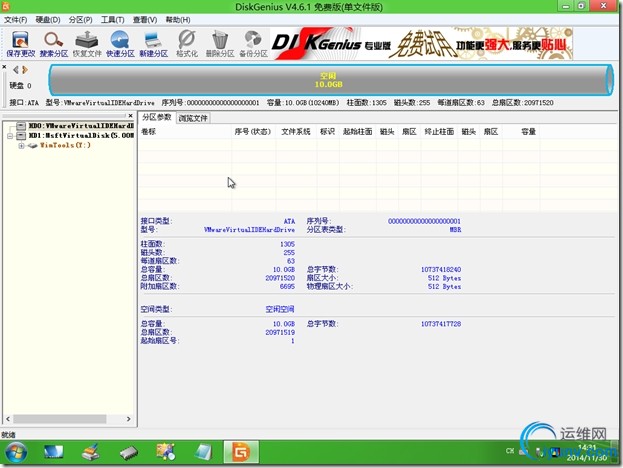Click the 恢复文件 recover files icon
Image resolution: width=623 pixels, height=468 pixels.
pos(87,44)
